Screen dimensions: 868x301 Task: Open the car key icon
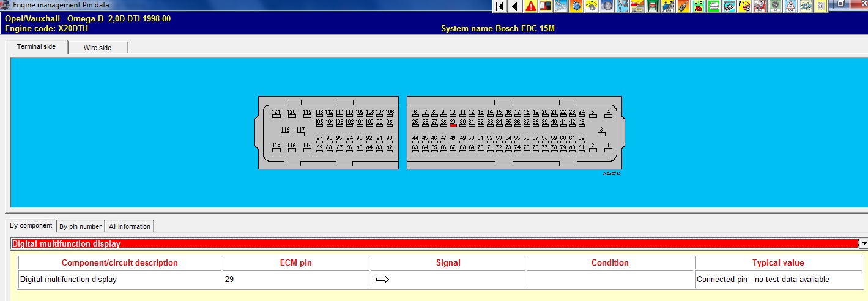pos(682,6)
